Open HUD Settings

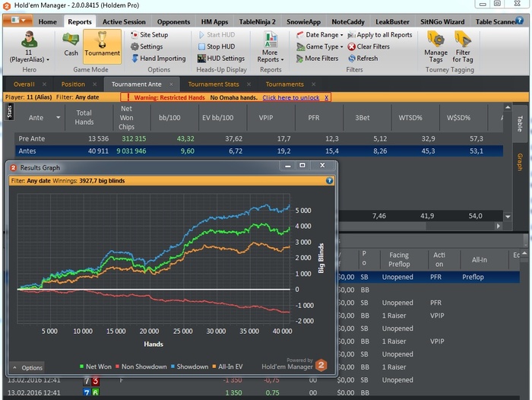click(221, 59)
